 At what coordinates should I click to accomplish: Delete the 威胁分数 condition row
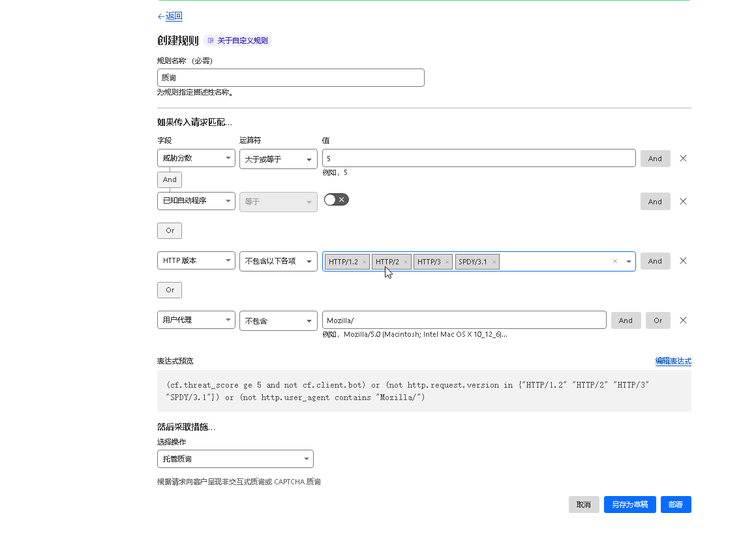pyautogui.click(x=683, y=159)
